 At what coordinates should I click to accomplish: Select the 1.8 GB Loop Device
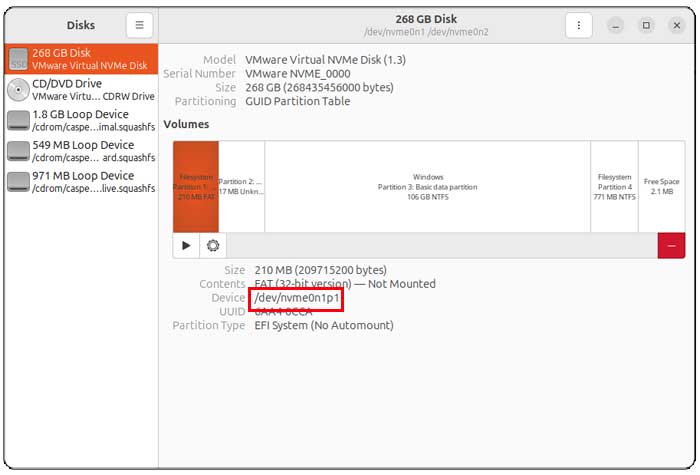[81, 121]
